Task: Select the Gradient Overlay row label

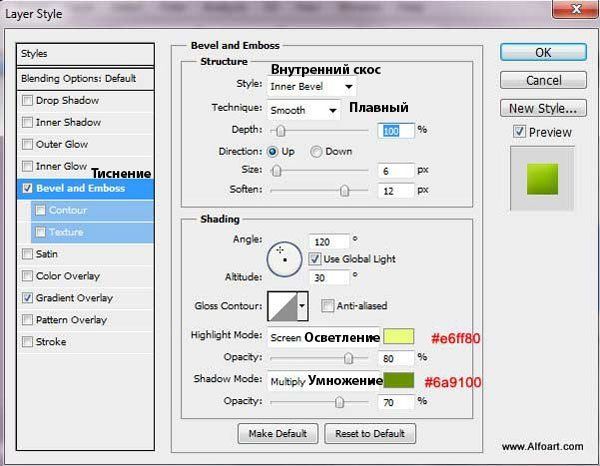Action: coord(74,298)
